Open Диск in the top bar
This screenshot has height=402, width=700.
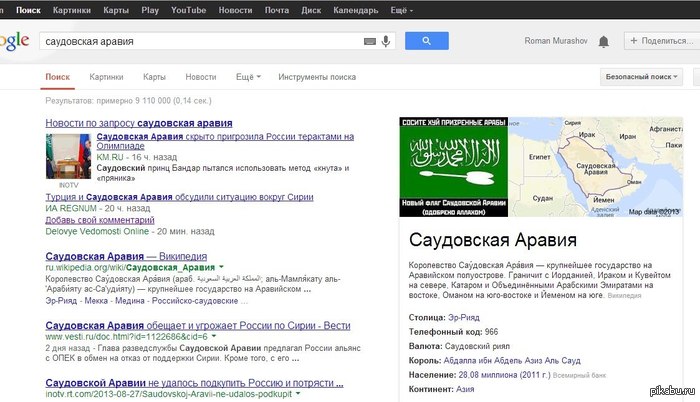tap(311, 10)
